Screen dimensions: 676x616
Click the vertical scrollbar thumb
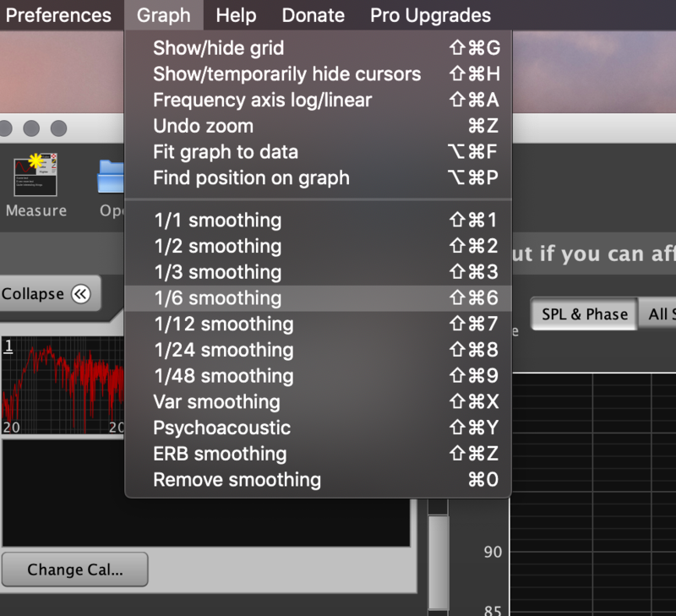tap(439, 558)
